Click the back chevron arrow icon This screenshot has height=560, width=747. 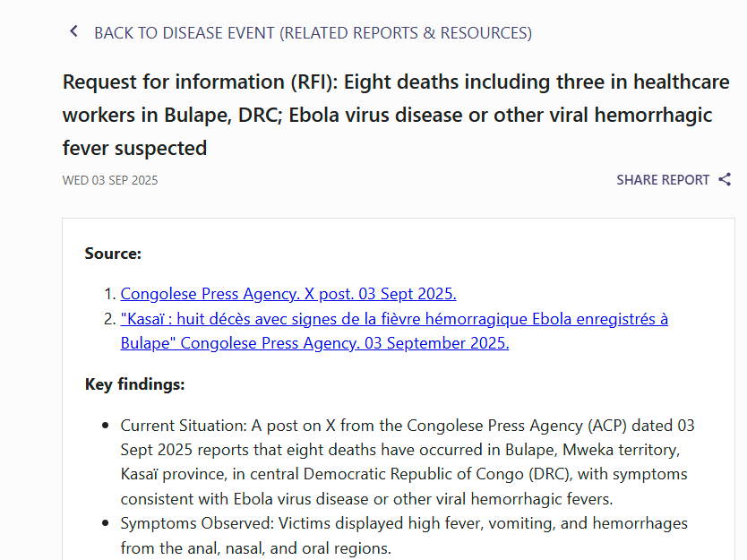click(x=73, y=32)
